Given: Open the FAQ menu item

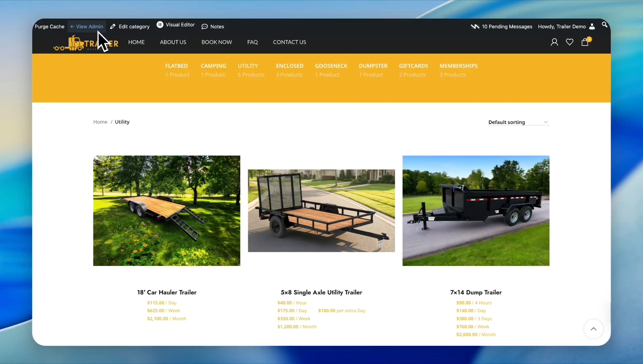Looking at the screenshot, I should tap(252, 42).
